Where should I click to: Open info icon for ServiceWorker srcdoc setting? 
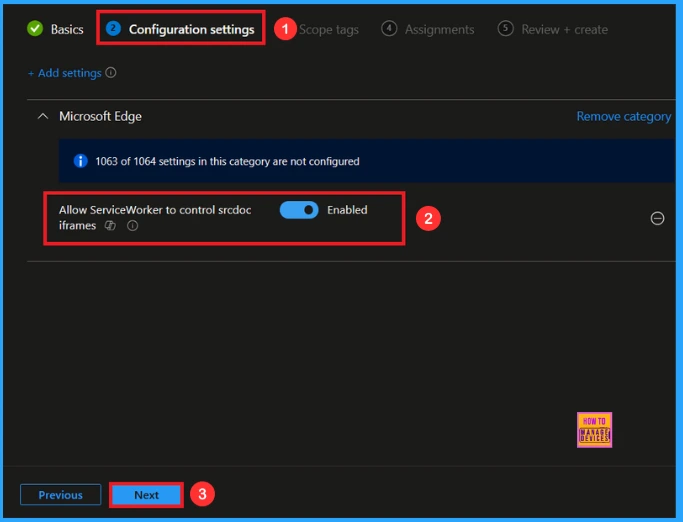[132, 225]
